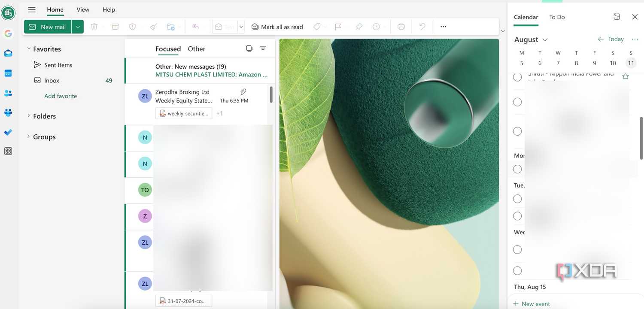Switch to the To Do pane tab
The width and height of the screenshot is (644, 309).
click(x=557, y=17)
